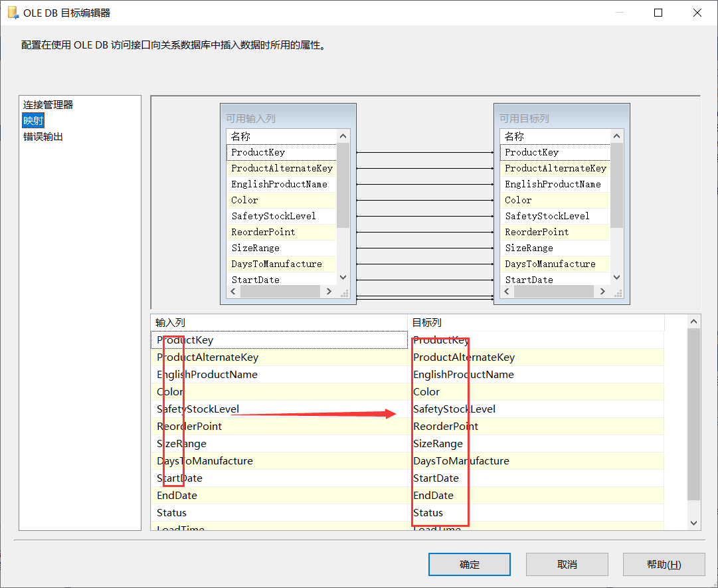Click the horizontal scrollbar thumb of 可用输入列 list
This screenshot has height=588, width=718.
pyautogui.click(x=280, y=291)
